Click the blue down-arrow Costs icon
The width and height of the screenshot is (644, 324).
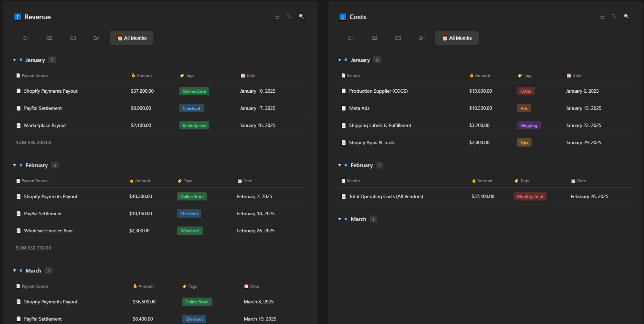click(342, 17)
